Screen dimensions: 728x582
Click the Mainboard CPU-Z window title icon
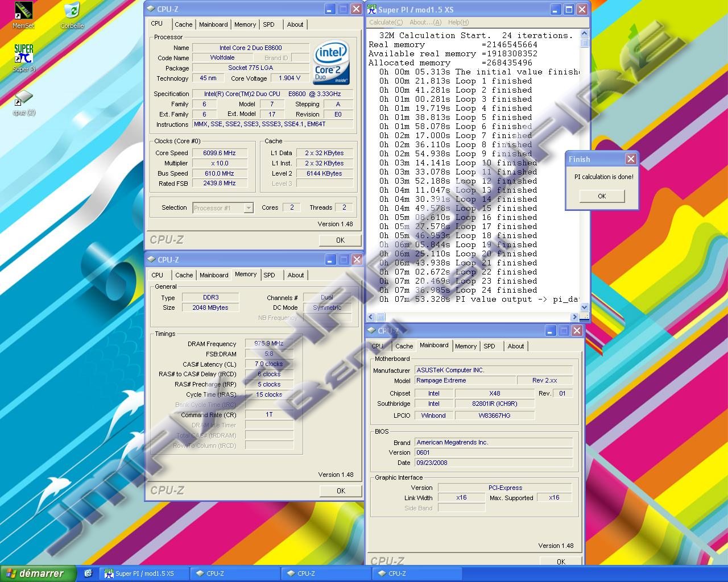tap(372, 331)
